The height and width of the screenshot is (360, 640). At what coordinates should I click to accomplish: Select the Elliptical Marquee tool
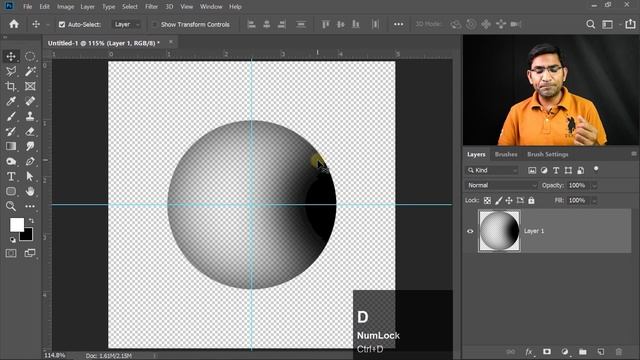pos(30,56)
